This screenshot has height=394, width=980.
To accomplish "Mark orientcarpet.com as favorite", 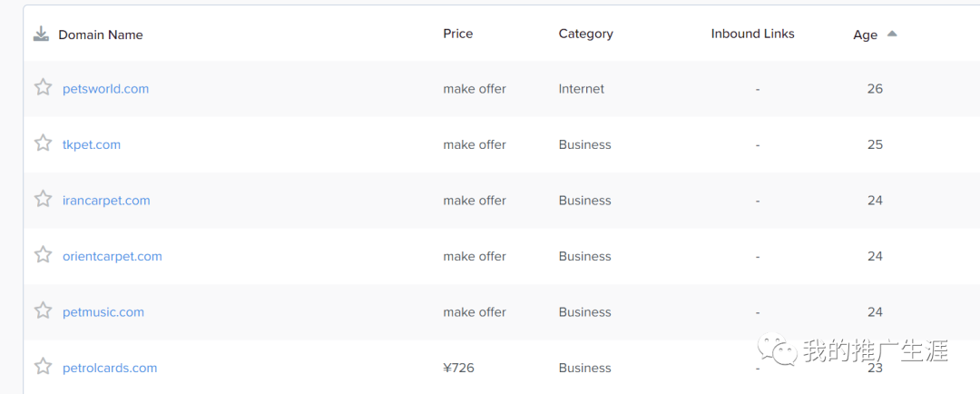I will [43, 254].
